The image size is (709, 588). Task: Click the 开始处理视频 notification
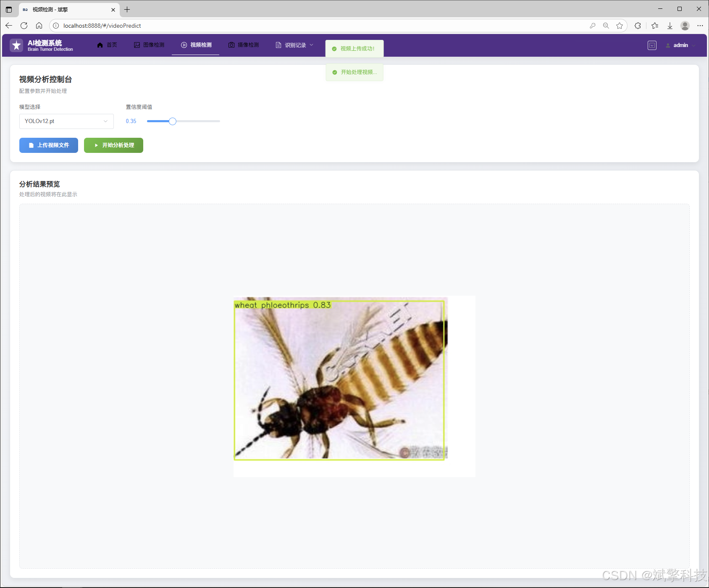(354, 72)
